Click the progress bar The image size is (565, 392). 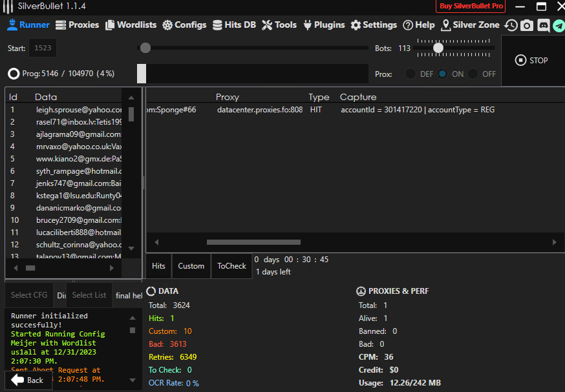coord(253,74)
